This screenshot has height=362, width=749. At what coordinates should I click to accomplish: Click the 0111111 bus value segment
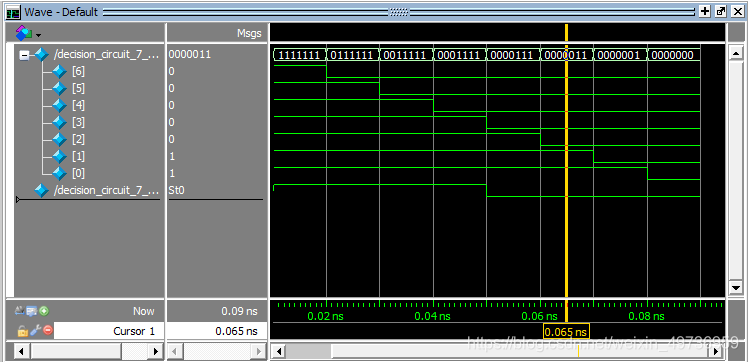(353, 54)
